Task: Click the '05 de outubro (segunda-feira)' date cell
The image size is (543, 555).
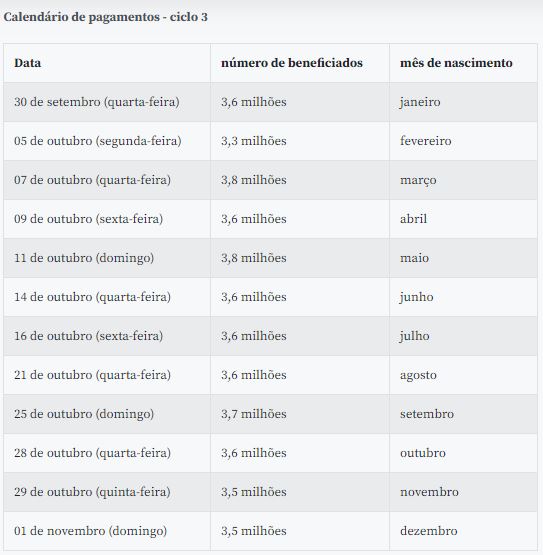Action: coord(107,141)
